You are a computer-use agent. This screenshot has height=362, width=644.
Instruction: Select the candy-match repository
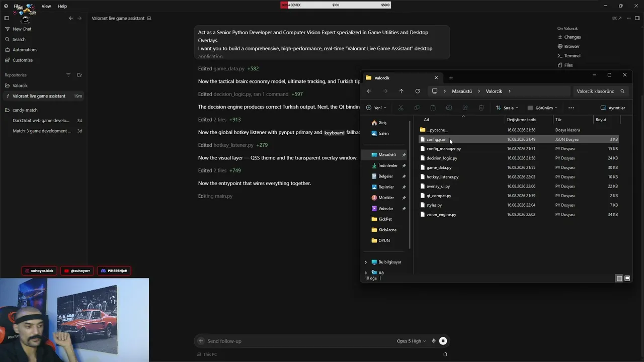coord(25,110)
